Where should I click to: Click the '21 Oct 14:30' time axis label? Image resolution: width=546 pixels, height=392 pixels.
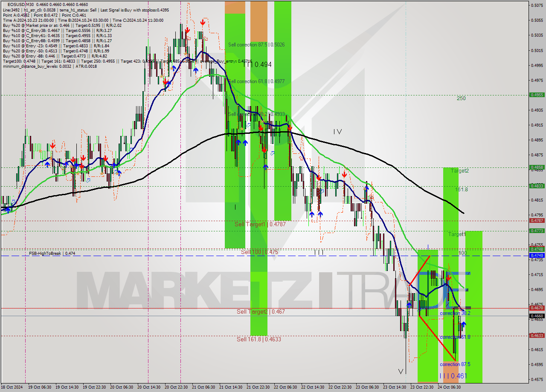pyautogui.click(x=230, y=387)
